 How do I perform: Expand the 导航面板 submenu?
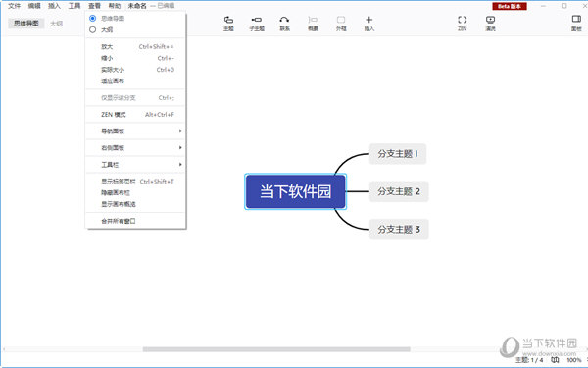135,131
